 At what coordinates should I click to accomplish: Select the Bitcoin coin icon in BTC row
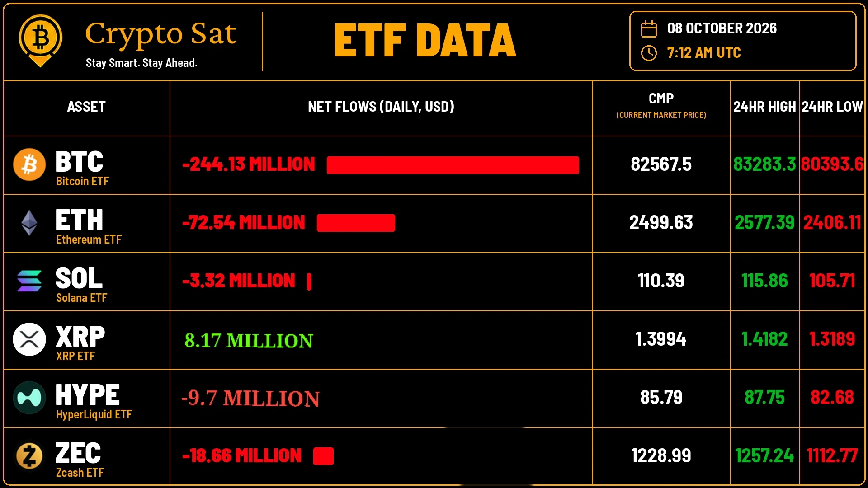[29, 164]
